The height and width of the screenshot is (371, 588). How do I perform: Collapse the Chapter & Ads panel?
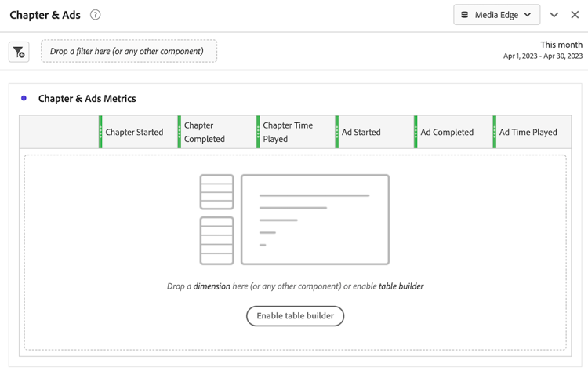click(x=554, y=15)
